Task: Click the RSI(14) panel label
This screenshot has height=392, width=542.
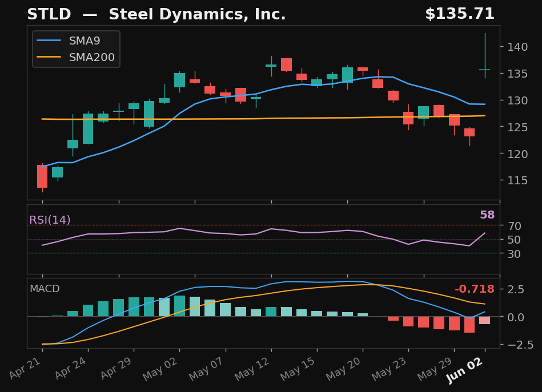Action: [x=50, y=220]
